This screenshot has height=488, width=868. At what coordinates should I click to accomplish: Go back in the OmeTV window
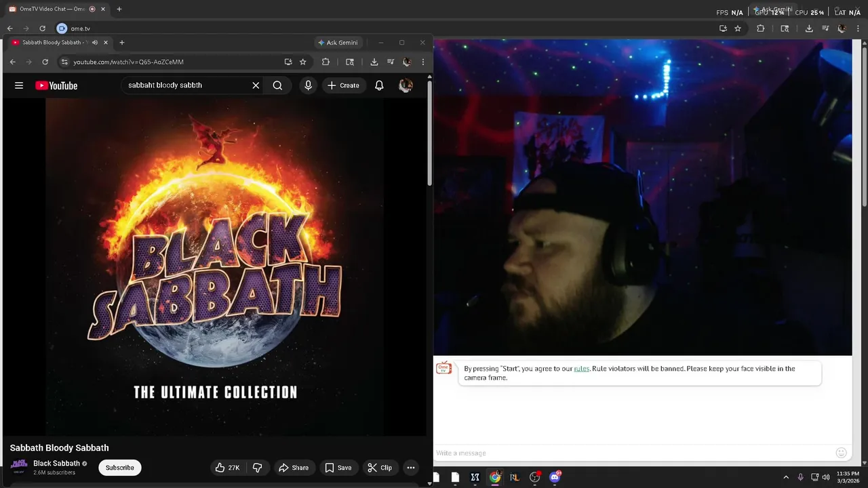coord(9,28)
